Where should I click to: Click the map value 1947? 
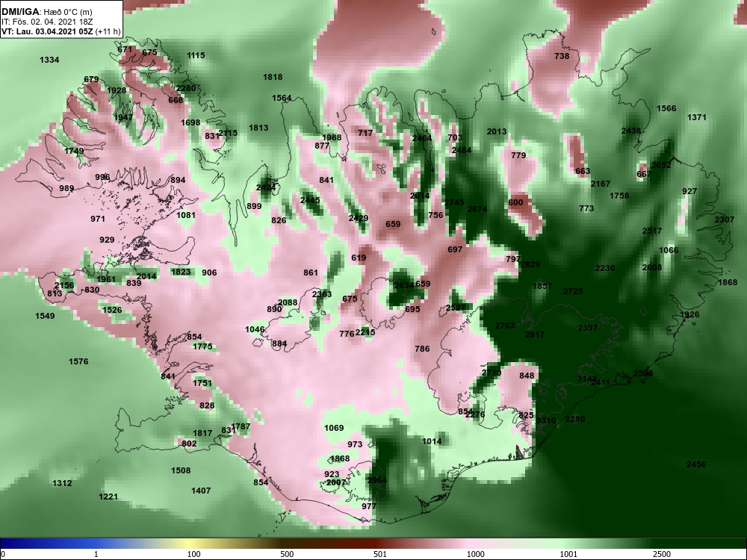tap(123, 117)
